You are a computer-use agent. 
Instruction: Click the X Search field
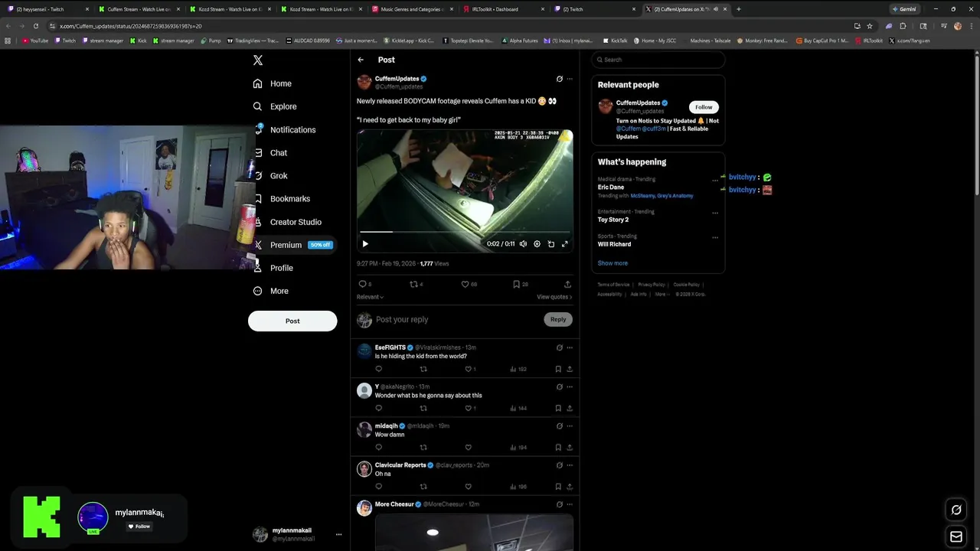[x=658, y=60]
